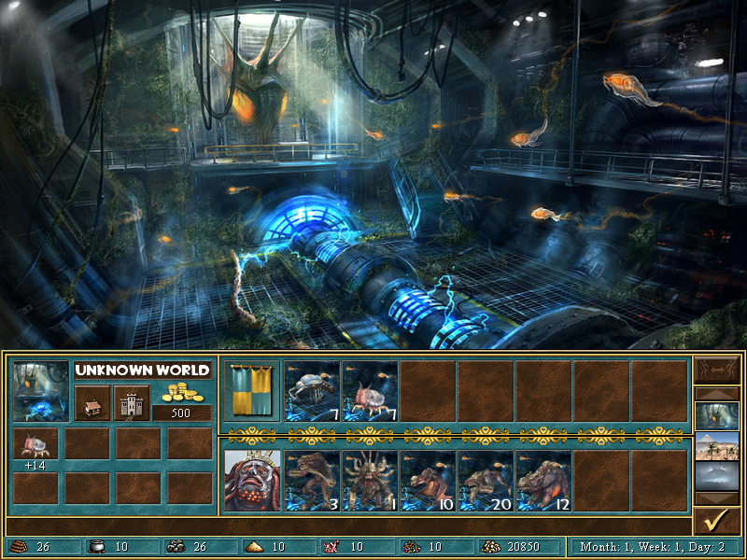This screenshot has height=560, width=747.
Task: Switch to the desert pyramid town thumbnail
Action: pos(717,446)
